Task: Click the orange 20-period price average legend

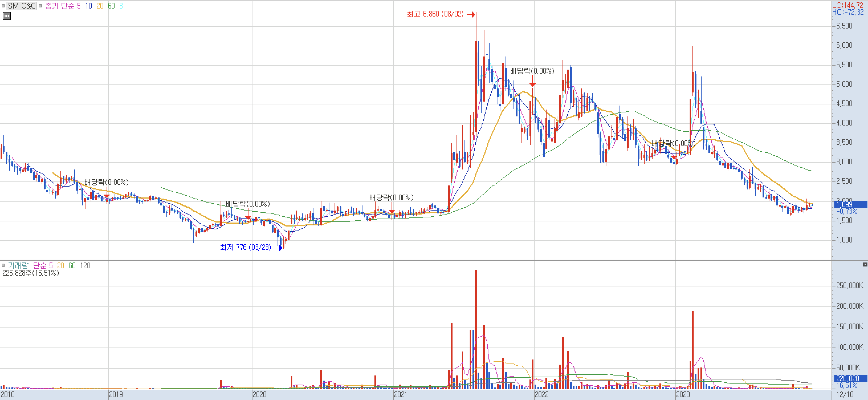Action: tap(100, 6)
